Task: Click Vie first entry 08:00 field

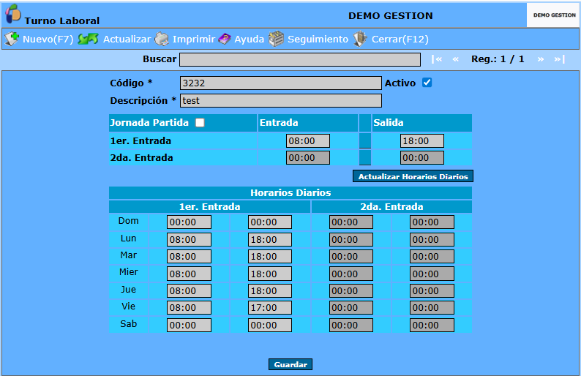Action: 189,308
